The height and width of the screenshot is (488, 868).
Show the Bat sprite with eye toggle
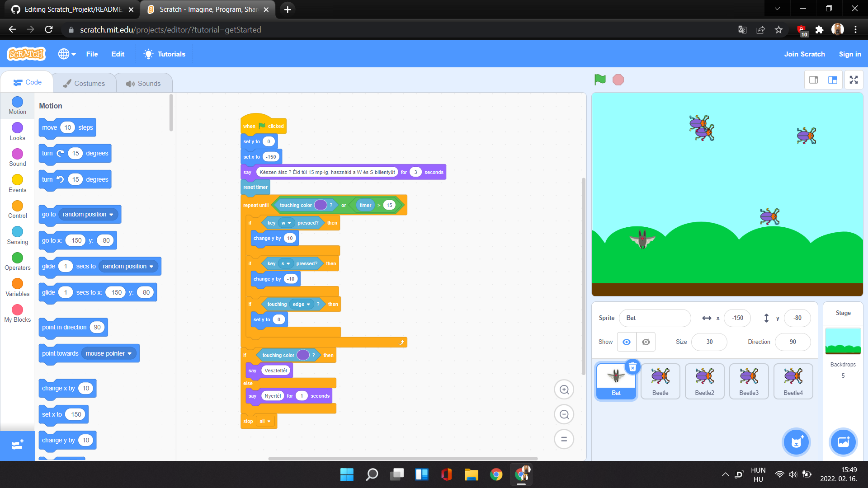pos(626,342)
